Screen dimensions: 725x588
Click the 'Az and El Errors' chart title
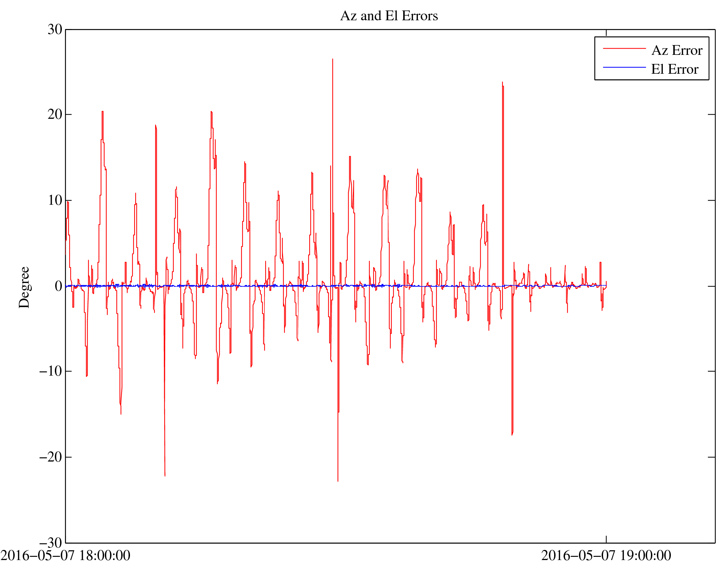coord(389,16)
